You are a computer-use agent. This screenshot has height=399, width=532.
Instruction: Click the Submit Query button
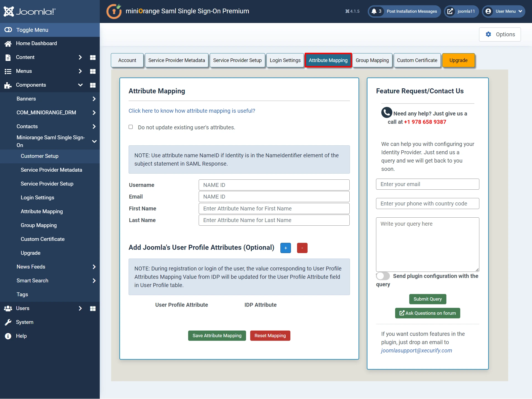[x=428, y=299]
